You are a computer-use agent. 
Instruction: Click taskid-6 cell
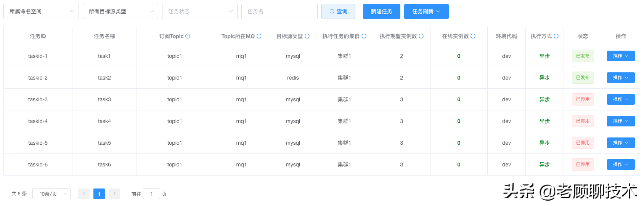[x=38, y=164]
